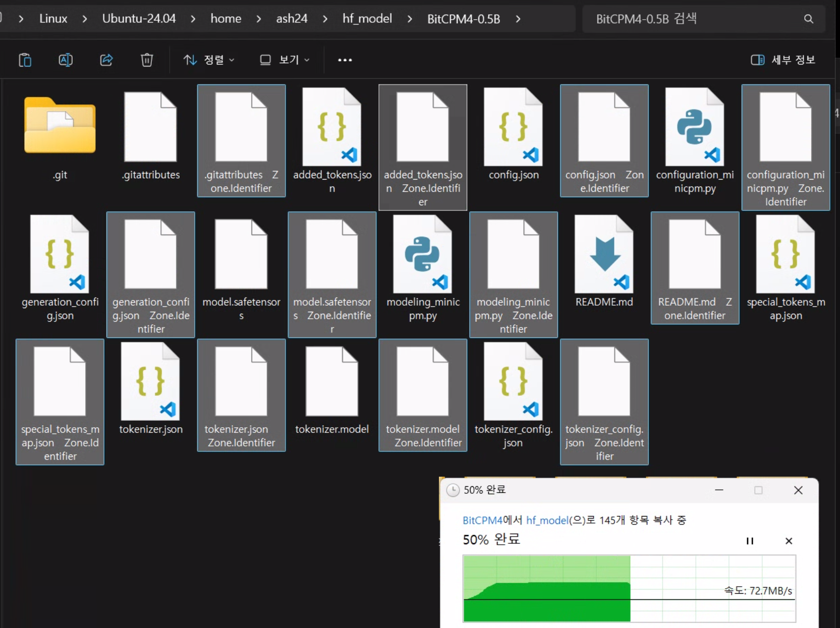Toggle the 세부 정보 details pane
Viewport: 840px width, 628px height.
(783, 60)
